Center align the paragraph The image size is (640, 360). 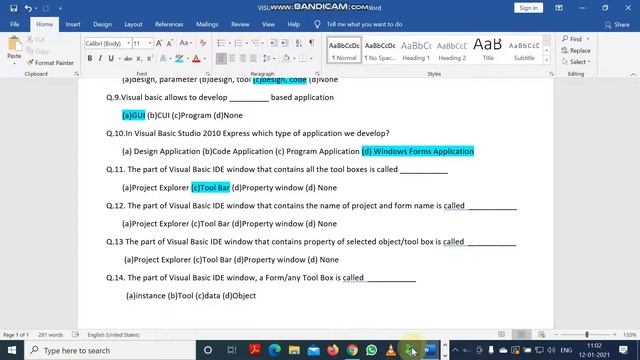point(232,59)
